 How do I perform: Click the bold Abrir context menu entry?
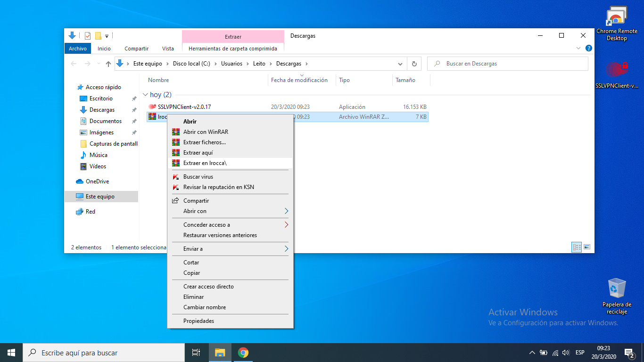click(231, 122)
